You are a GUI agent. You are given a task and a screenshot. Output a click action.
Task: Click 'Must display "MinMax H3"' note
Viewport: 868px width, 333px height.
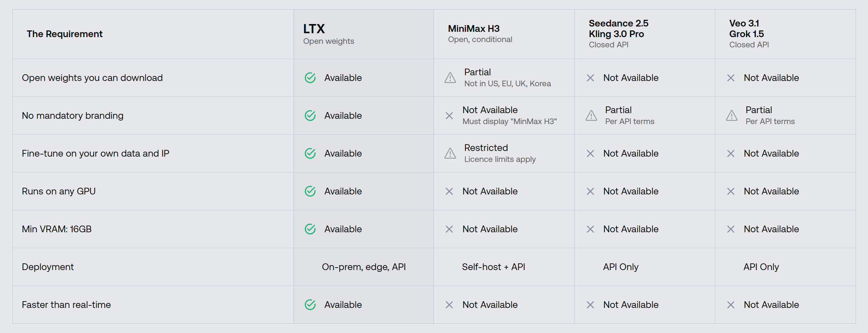510,122
